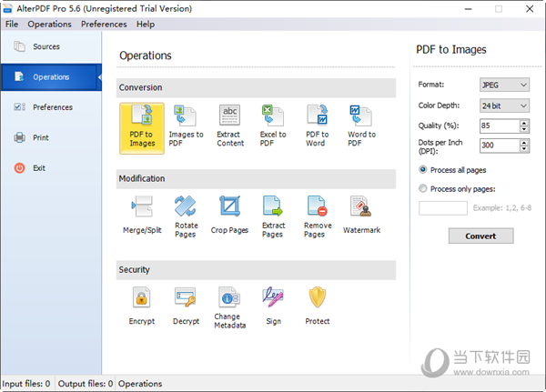Select PDF to Word conversion

coord(318,126)
